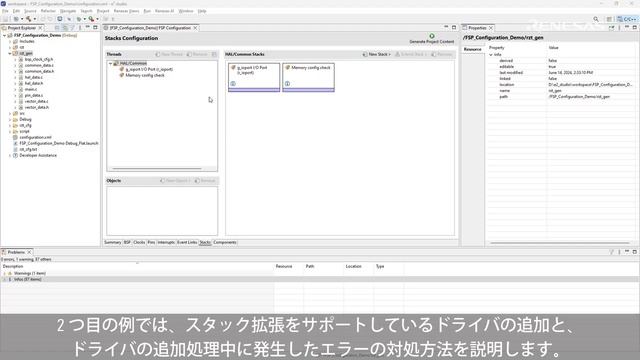This screenshot has width=640, height=360.
Task: Click the horizontal scrollbar in Threads pane
Action: (157, 169)
